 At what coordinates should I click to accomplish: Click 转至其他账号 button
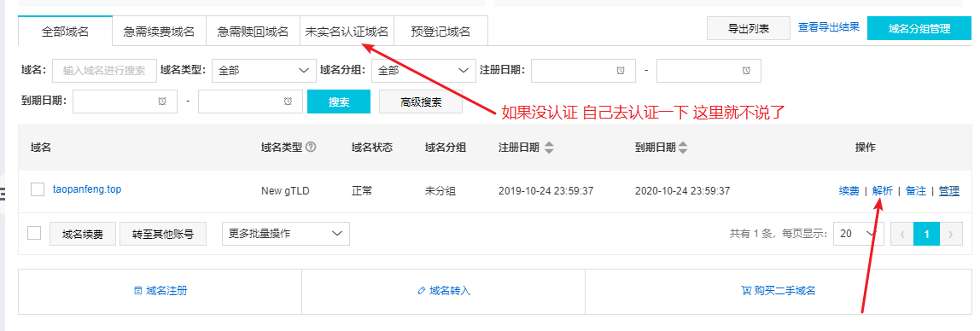coord(162,235)
